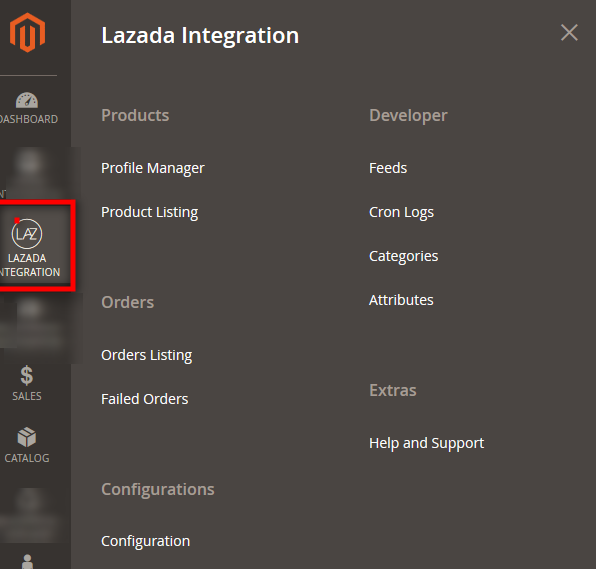
Task: Click the Configurations section heading
Action: click(x=158, y=490)
